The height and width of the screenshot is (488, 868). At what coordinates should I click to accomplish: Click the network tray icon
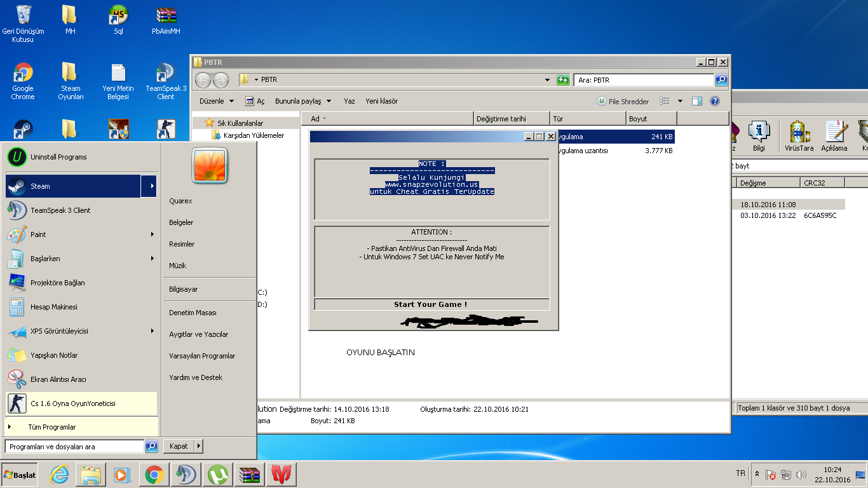[x=786, y=475]
